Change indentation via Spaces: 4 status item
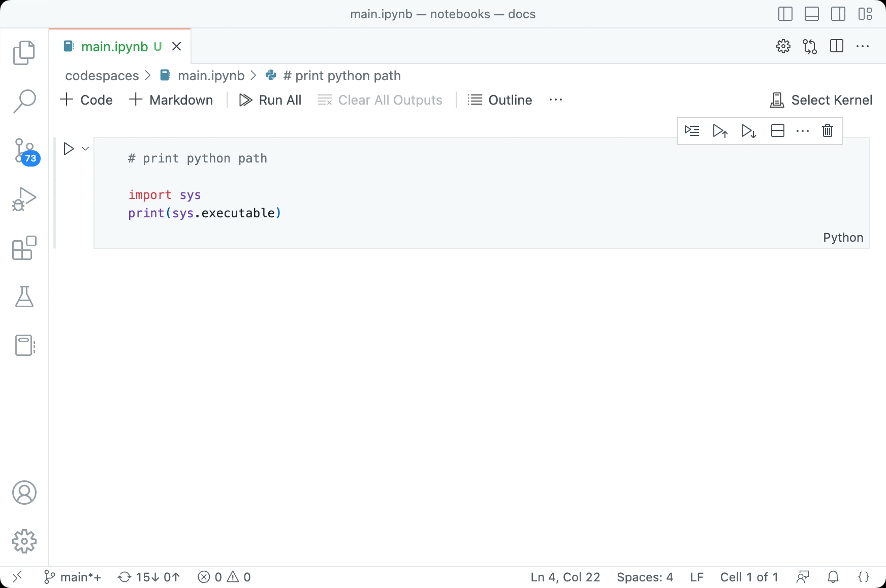886x588 pixels. pyautogui.click(x=645, y=577)
